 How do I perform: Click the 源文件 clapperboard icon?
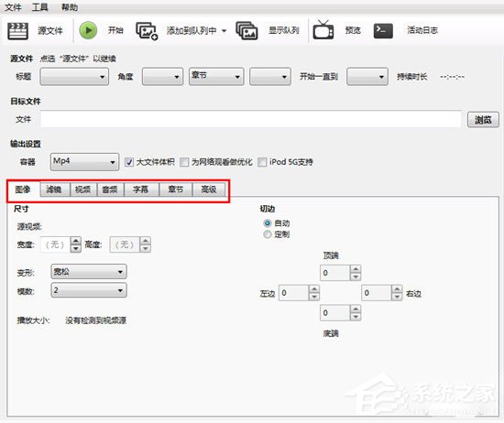(x=17, y=31)
